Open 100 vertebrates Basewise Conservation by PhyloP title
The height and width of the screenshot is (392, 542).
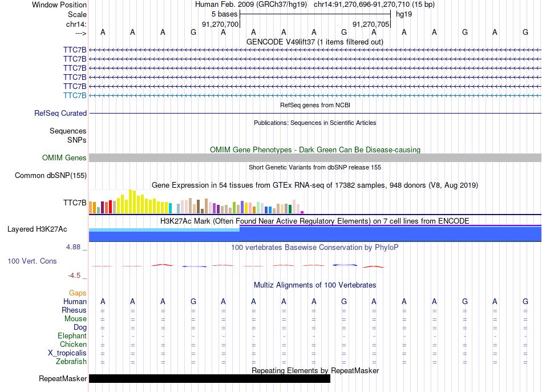315,247
